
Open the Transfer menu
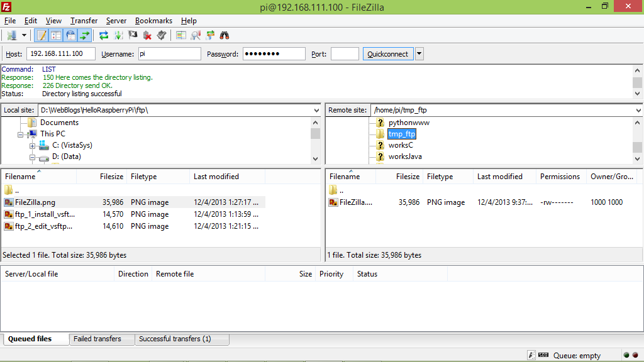click(x=84, y=21)
